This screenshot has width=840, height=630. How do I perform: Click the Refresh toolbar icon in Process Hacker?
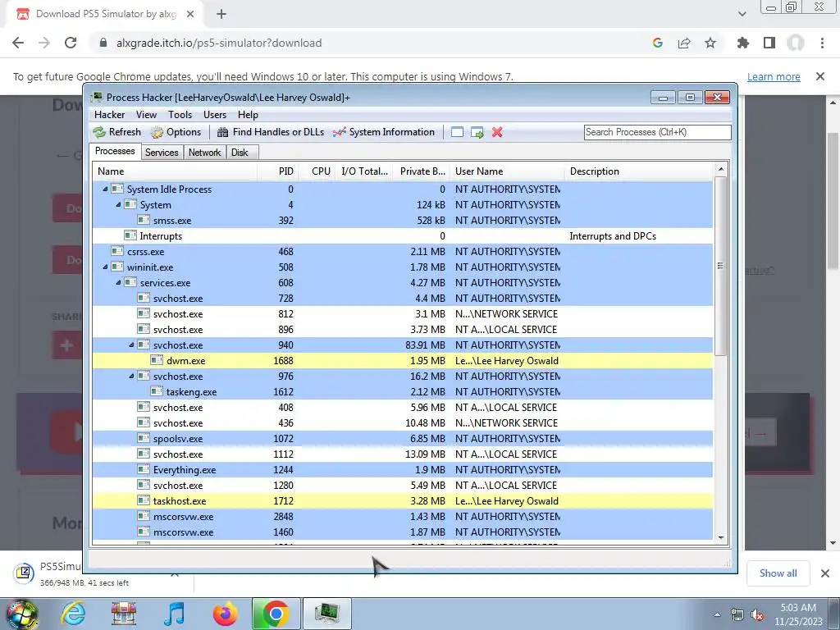[x=99, y=132]
